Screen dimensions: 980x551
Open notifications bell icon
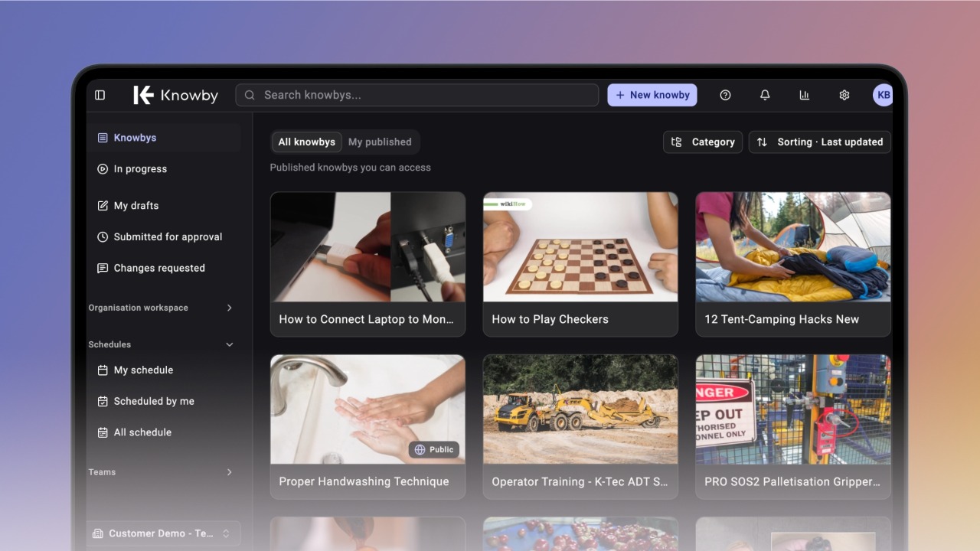(765, 95)
